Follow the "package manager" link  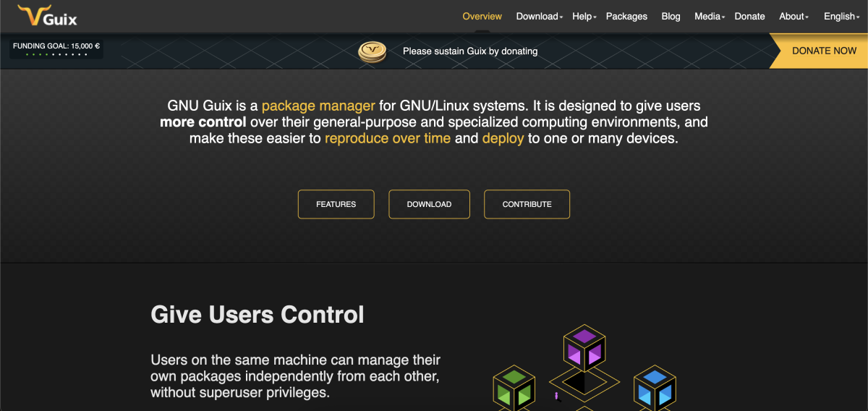pyautogui.click(x=318, y=106)
